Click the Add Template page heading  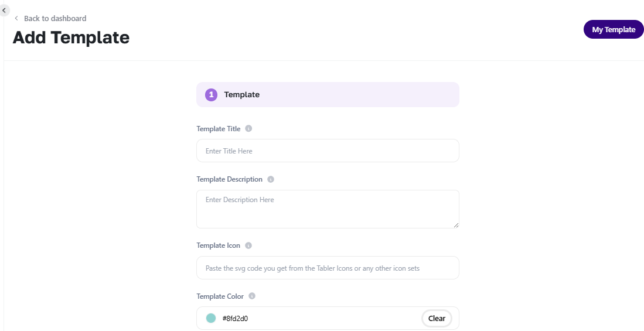pos(71,37)
